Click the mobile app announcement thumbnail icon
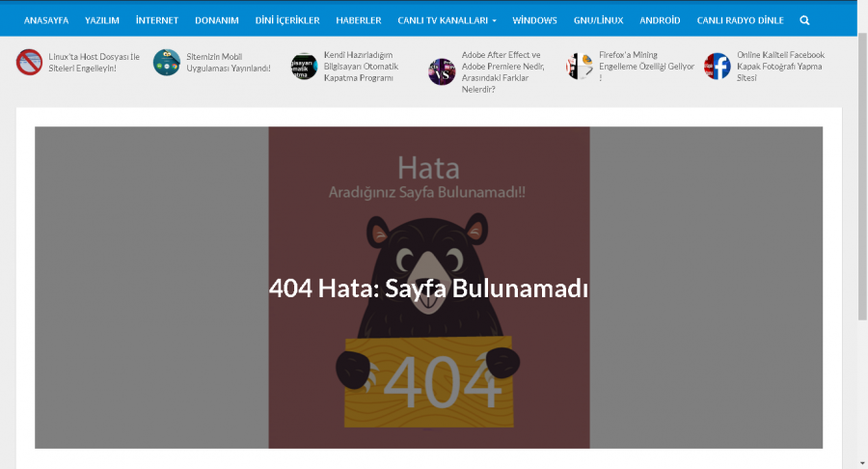 (x=167, y=62)
